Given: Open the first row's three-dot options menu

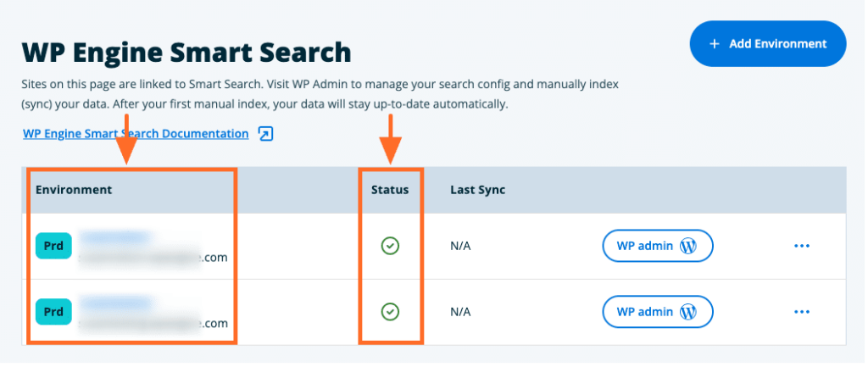Looking at the screenshot, I should coord(802,246).
